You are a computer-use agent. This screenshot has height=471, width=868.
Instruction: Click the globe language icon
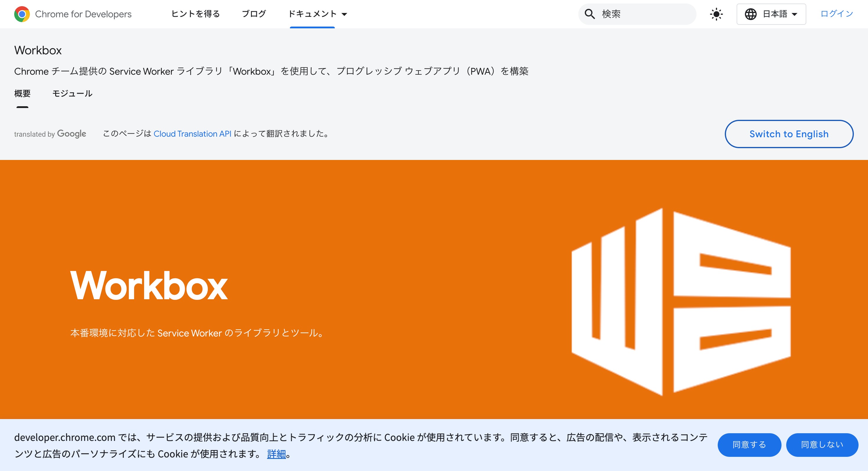750,14
